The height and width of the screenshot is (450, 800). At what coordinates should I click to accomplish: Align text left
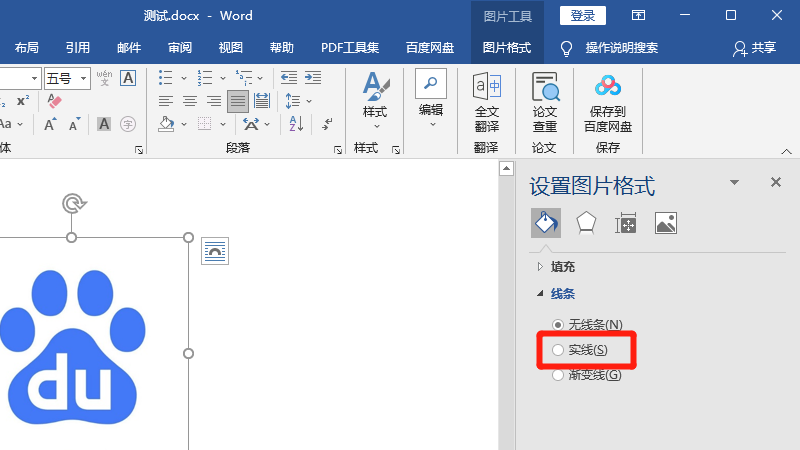(x=165, y=101)
